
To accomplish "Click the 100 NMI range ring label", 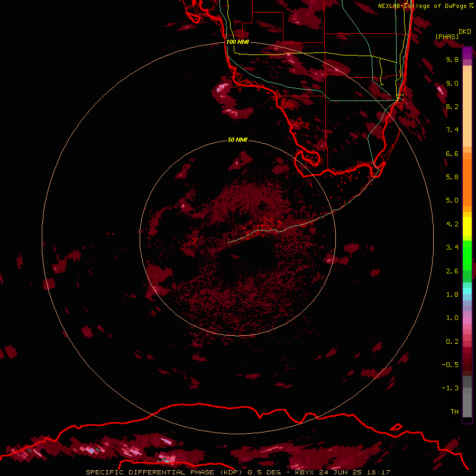I will 237,42.
